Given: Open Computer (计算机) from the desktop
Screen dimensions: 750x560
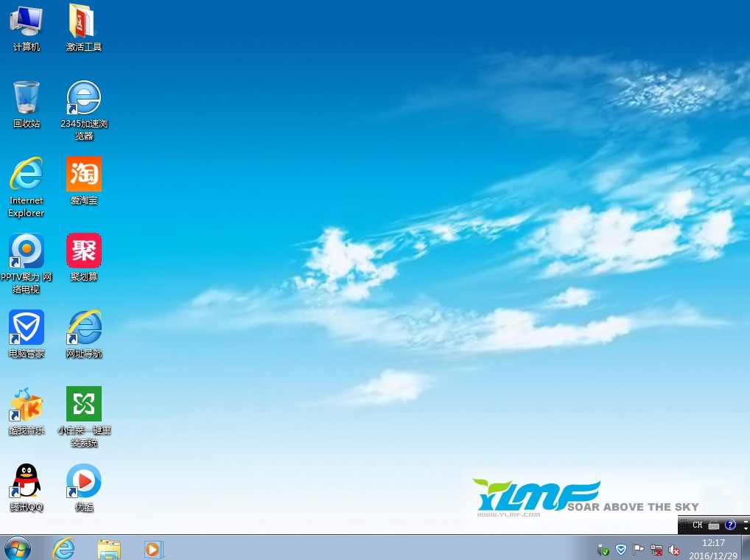Looking at the screenshot, I should 26,20.
